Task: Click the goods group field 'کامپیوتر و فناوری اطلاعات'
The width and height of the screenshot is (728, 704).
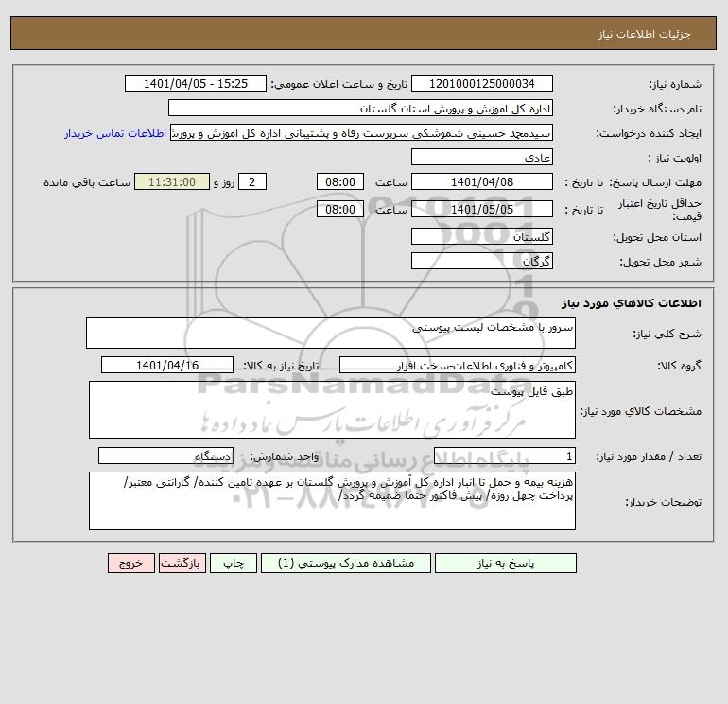Action: pos(458,365)
